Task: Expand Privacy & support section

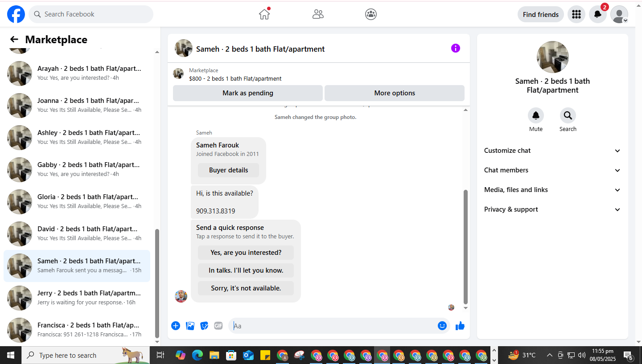Action: coord(552,209)
